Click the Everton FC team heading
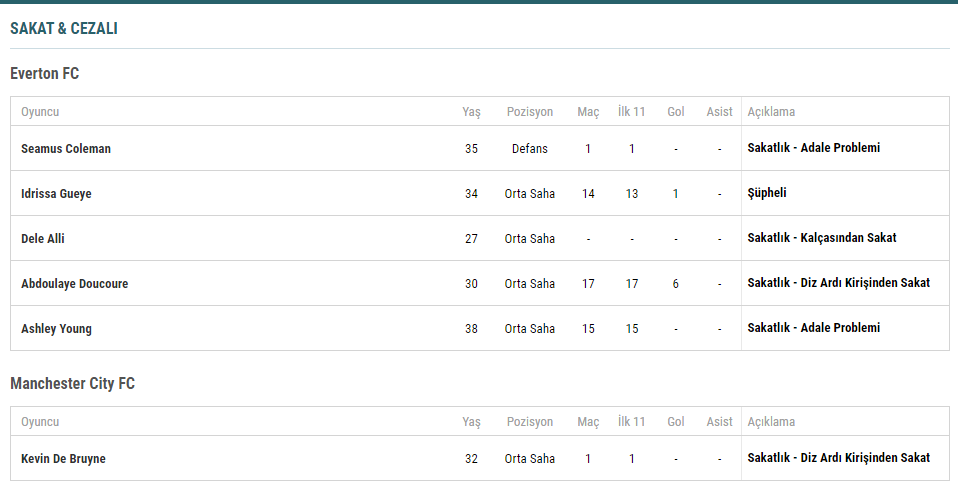Viewport: 958px width, 498px height. point(44,73)
